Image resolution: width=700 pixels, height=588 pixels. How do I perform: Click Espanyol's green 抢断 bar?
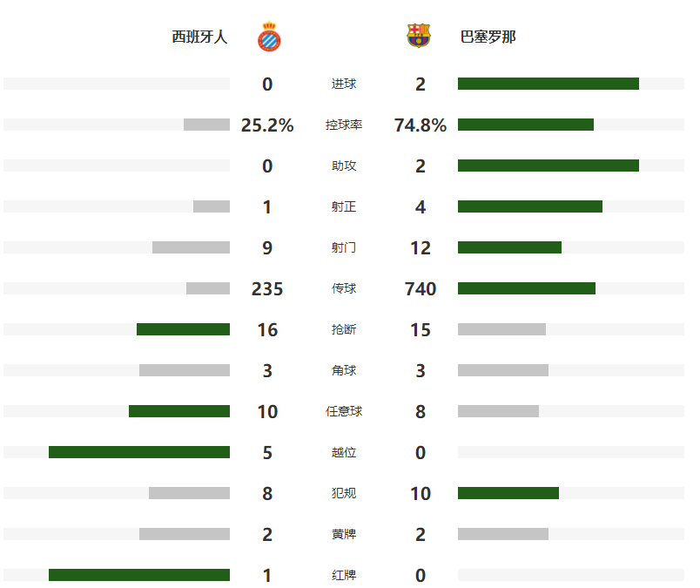[x=183, y=329]
